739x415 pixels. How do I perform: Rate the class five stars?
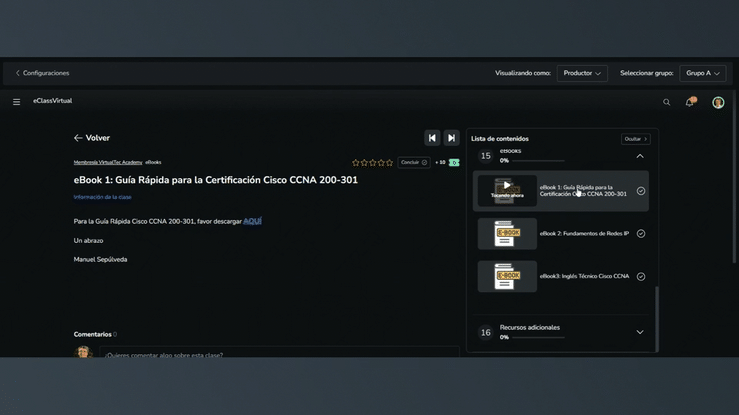point(389,163)
